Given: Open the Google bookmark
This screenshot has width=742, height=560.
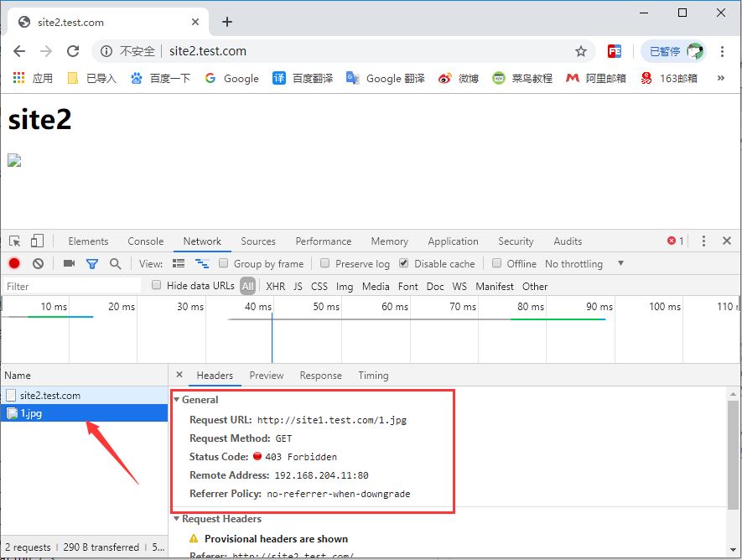Looking at the screenshot, I should pos(232,78).
